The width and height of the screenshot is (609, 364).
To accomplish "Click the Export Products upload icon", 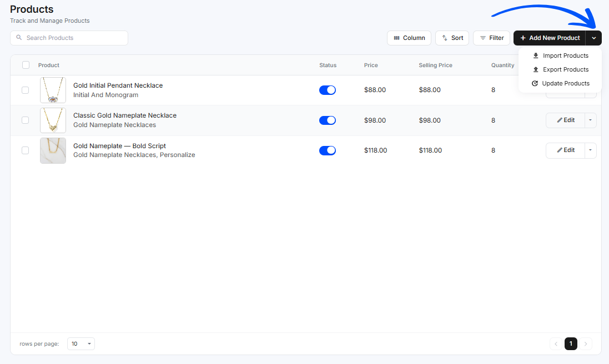I will point(536,69).
